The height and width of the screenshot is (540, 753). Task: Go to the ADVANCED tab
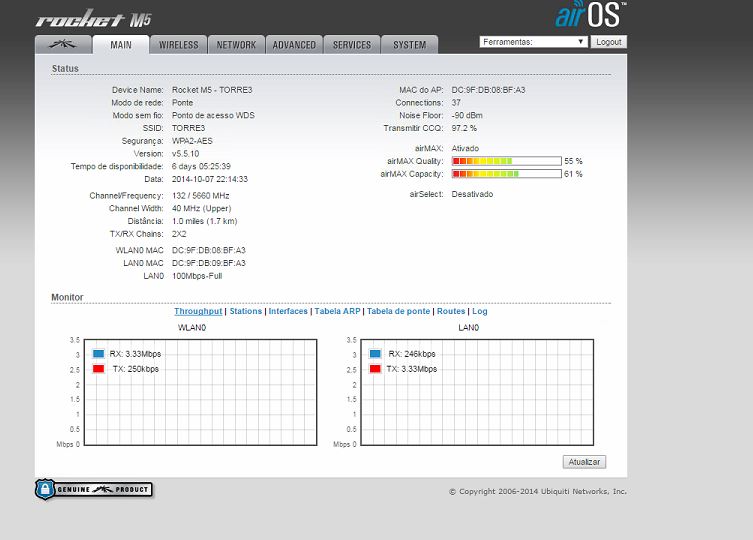click(x=294, y=45)
